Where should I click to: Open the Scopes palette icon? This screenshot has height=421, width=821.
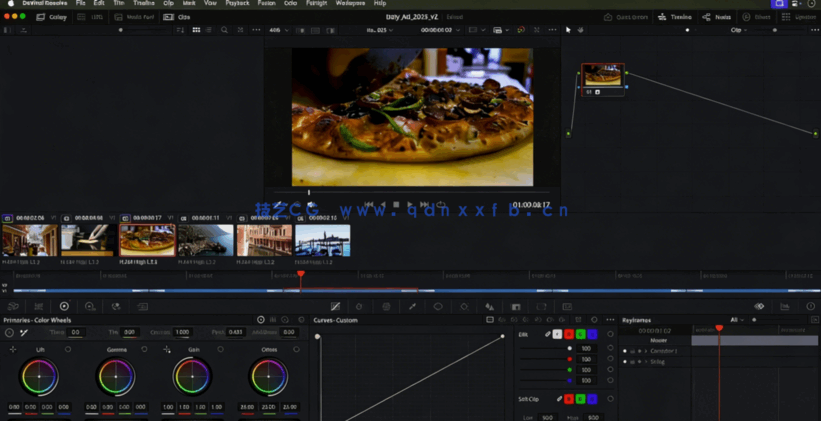pos(784,306)
